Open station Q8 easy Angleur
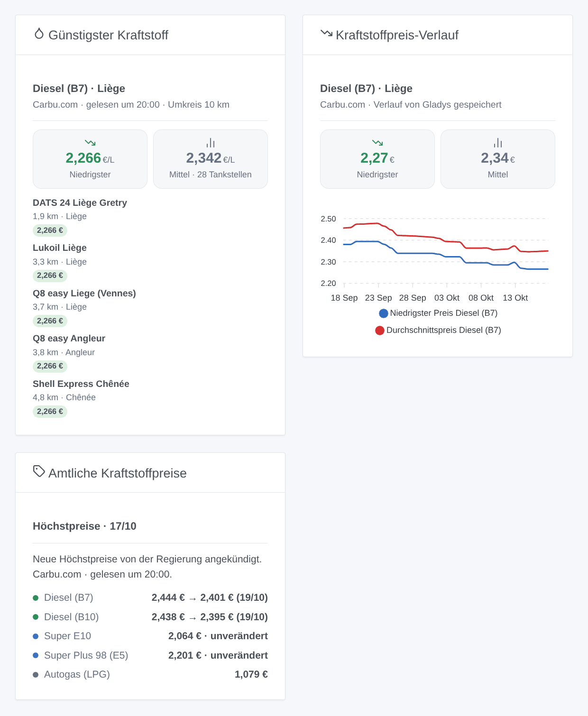Screen dimensions: 588x716 tap(69, 338)
